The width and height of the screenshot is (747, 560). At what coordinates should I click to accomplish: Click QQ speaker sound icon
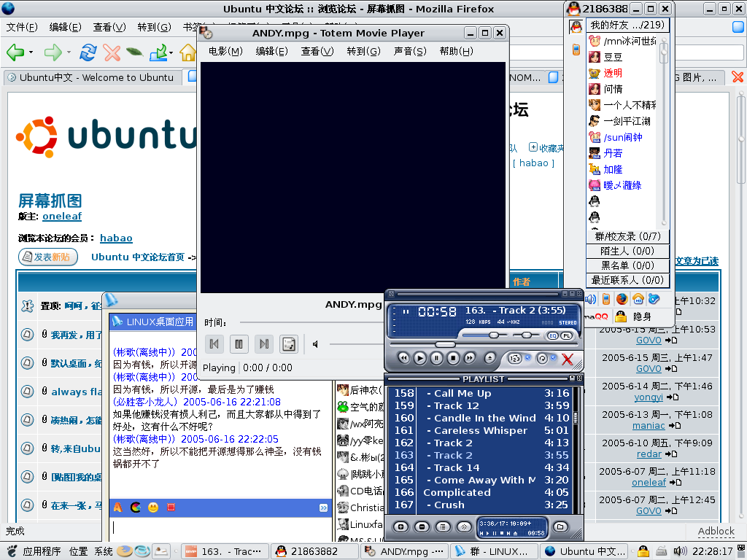[x=590, y=299]
